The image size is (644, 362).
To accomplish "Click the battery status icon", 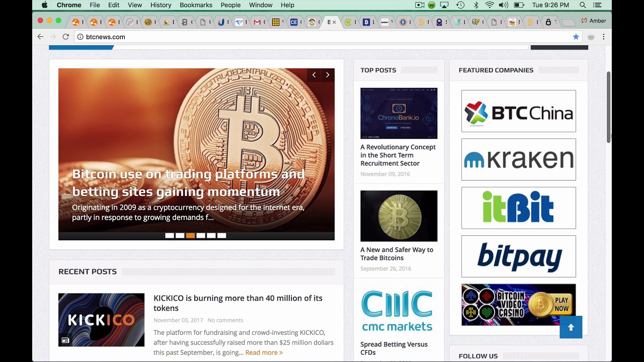I will click(519, 5).
